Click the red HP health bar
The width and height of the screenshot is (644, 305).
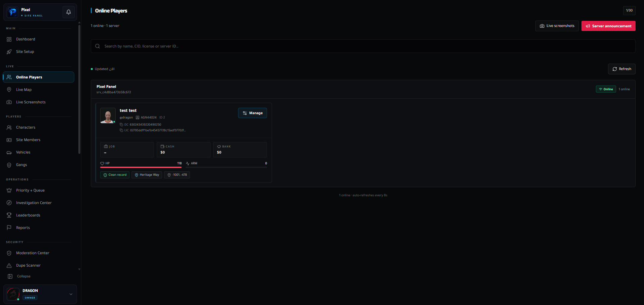pyautogui.click(x=141, y=167)
